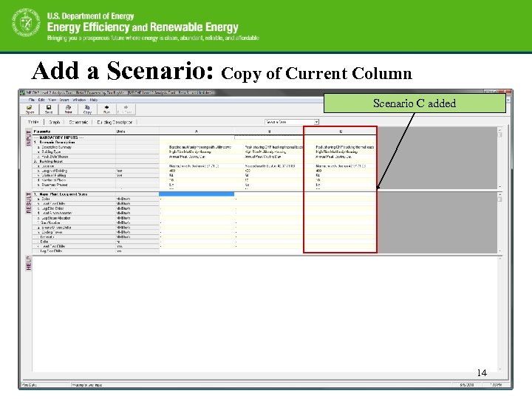Click the RESULT vertical panel label
The height and width of the screenshot is (399, 532).
click(x=29, y=203)
